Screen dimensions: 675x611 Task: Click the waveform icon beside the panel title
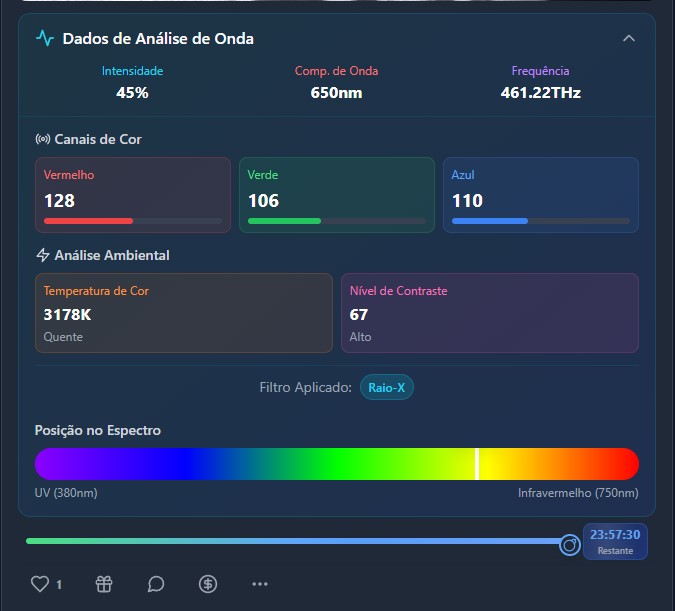coord(45,39)
